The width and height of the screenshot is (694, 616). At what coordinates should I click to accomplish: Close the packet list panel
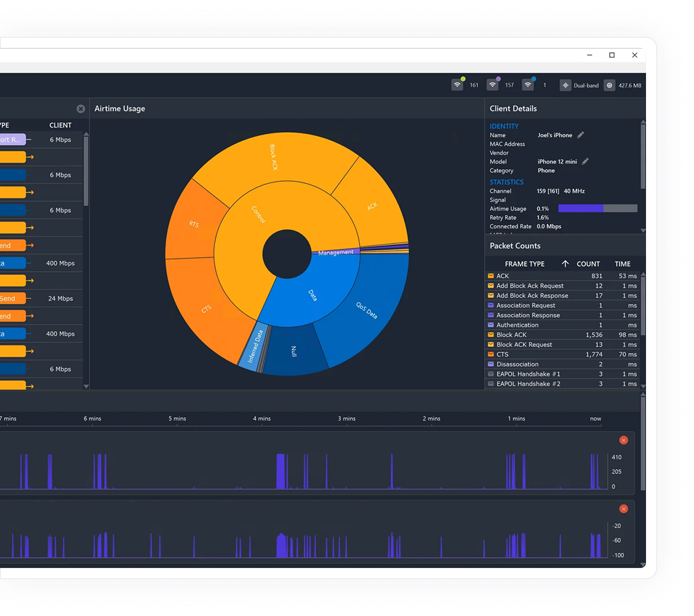pos(81,109)
